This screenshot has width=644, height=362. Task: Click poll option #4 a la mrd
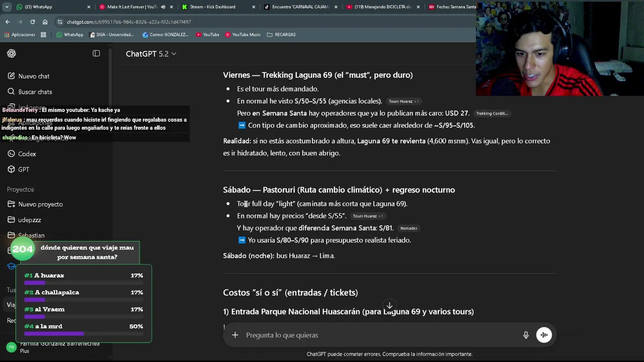[84, 329]
